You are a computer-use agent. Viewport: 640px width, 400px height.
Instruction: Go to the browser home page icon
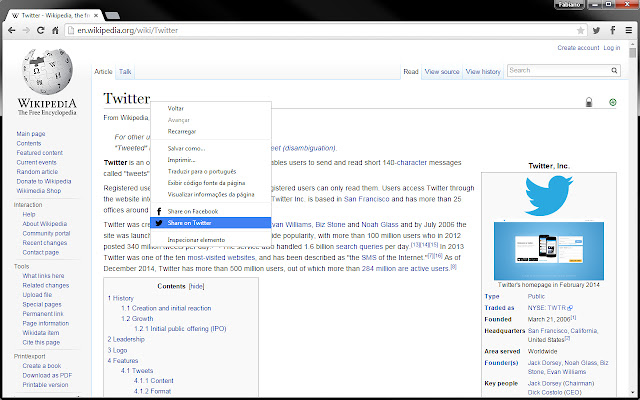(55, 30)
